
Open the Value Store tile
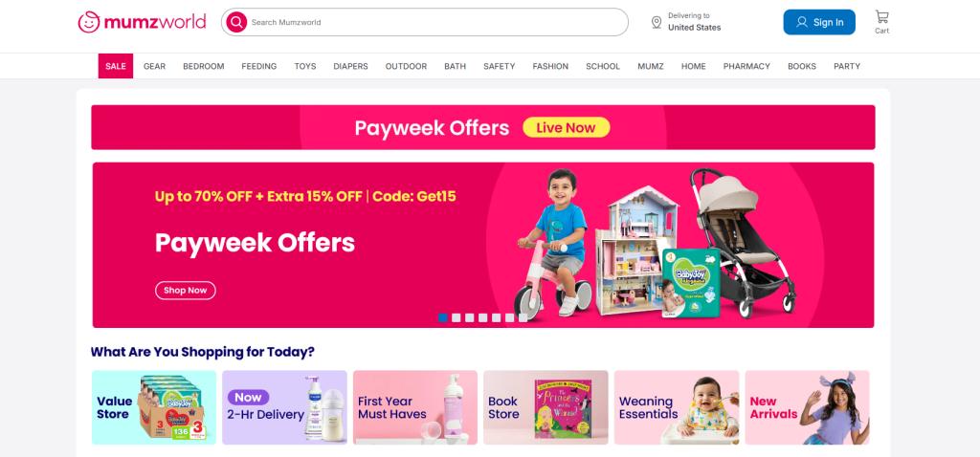[154, 407]
